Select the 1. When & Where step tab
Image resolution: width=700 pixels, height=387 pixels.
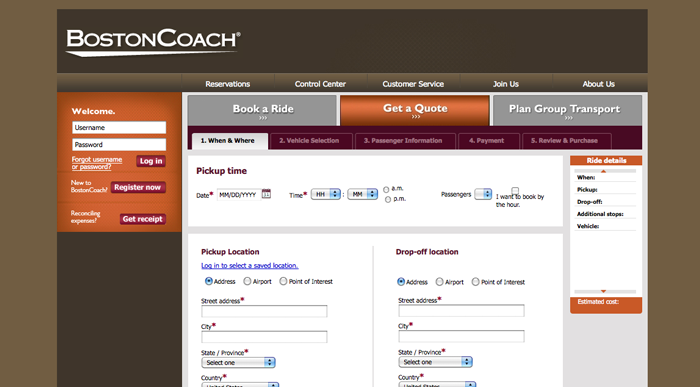tap(230, 141)
